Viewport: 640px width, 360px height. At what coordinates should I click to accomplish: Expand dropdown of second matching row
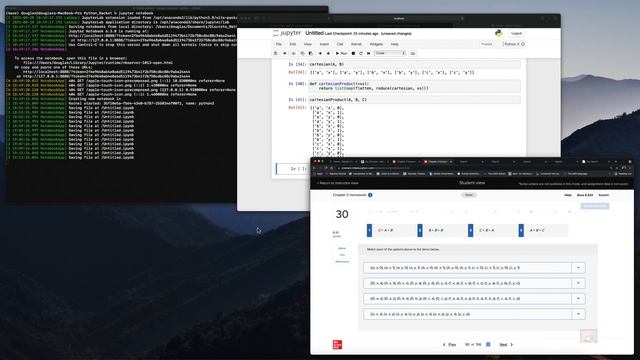pos(578,283)
